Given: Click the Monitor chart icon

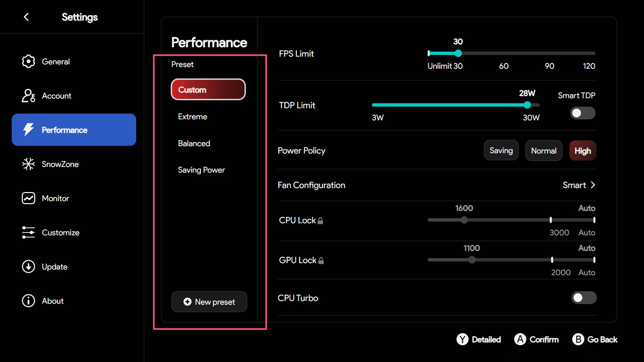Looking at the screenshot, I should 29,198.
